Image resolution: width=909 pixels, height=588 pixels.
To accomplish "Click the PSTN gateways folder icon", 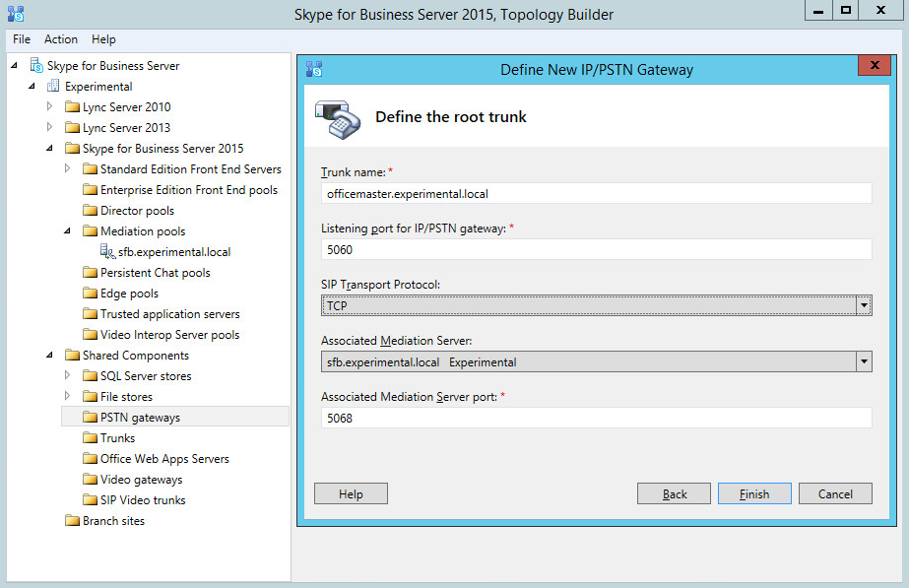I will pyautogui.click(x=90, y=418).
